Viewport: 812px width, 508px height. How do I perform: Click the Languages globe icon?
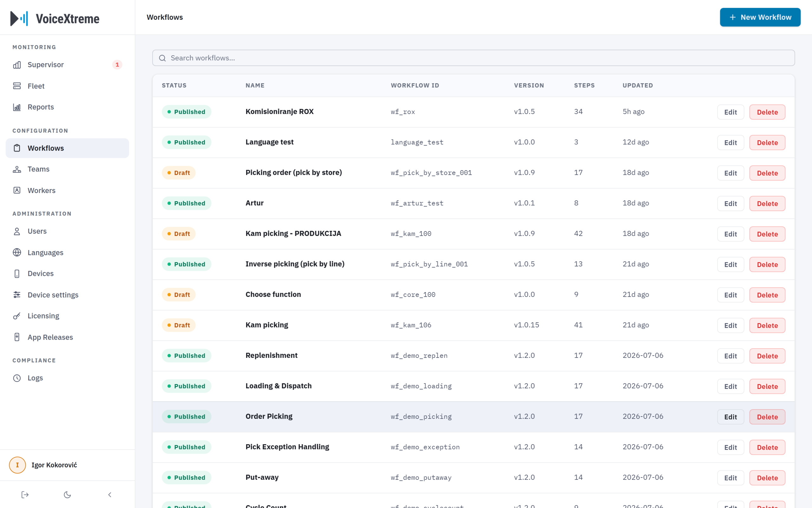17,253
